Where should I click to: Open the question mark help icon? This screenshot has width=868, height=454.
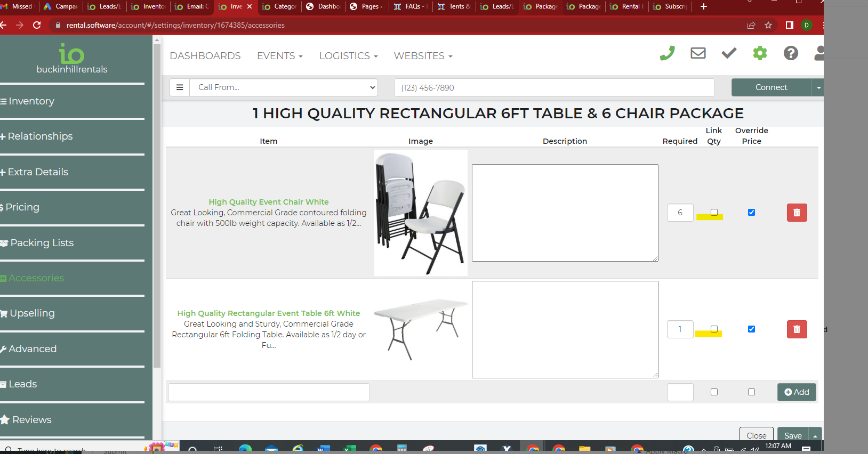(791, 53)
